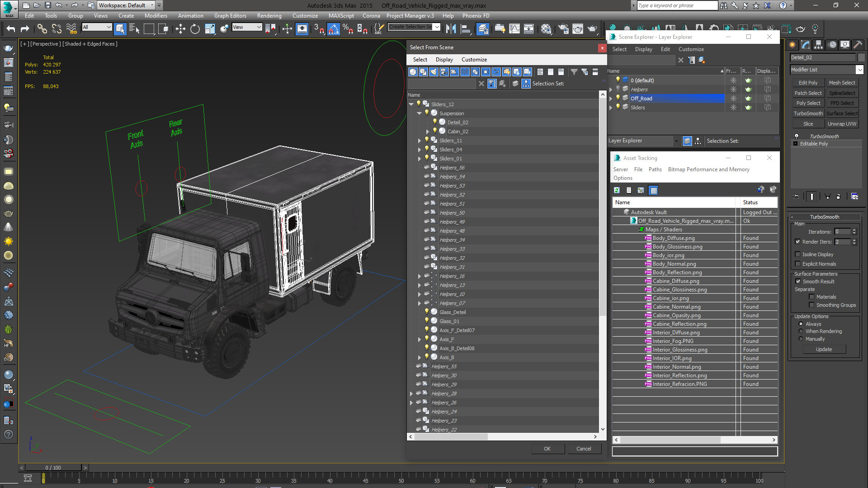
Task: Select the When Rendering radio option
Action: [801, 331]
